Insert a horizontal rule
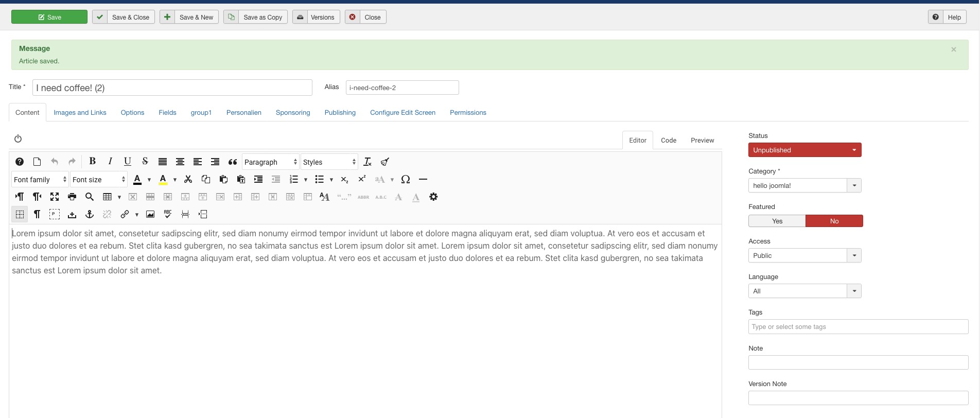 click(x=423, y=179)
